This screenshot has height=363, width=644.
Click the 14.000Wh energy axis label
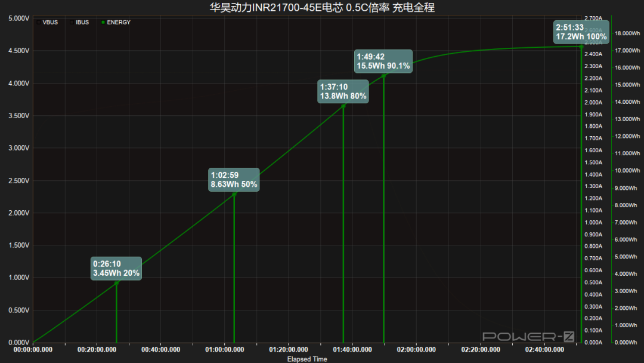tap(627, 102)
